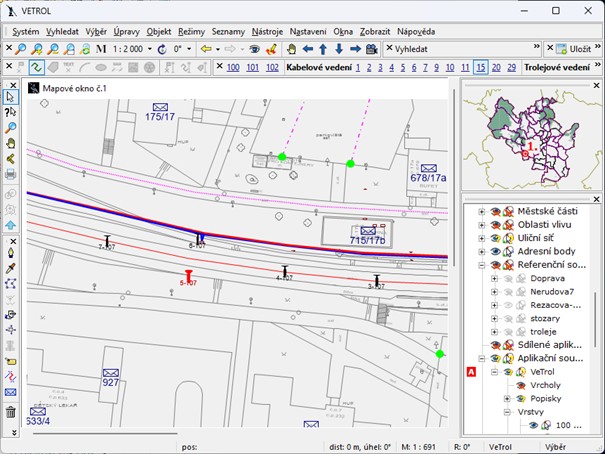This screenshot has width=605, height=454.
Task: Collapse the Referenční soubory tree node
Action: point(481,266)
